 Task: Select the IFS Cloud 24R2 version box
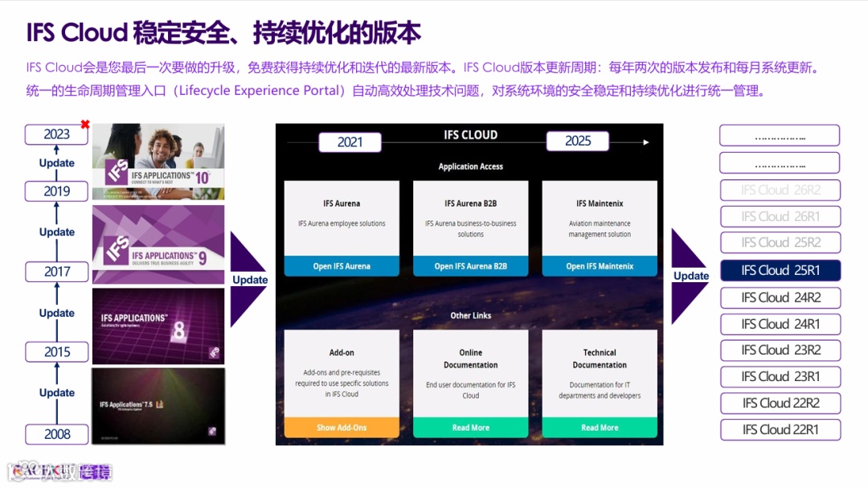780,297
